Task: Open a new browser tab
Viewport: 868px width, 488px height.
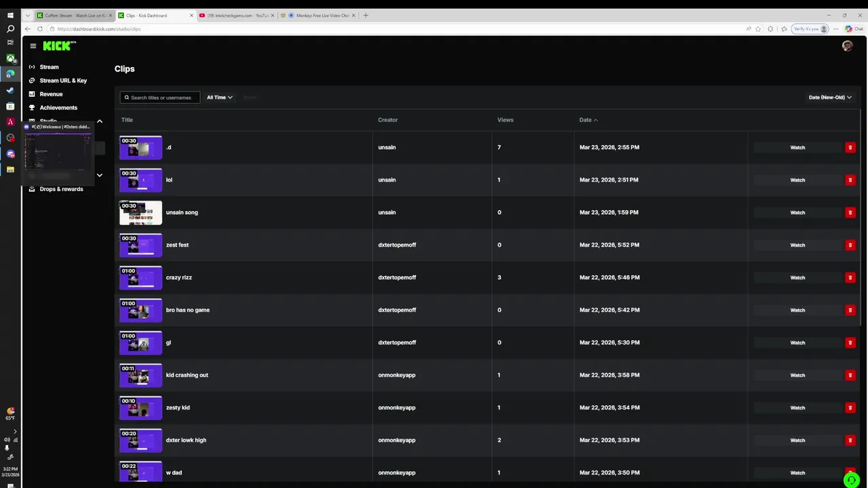Action: coord(366,16)
